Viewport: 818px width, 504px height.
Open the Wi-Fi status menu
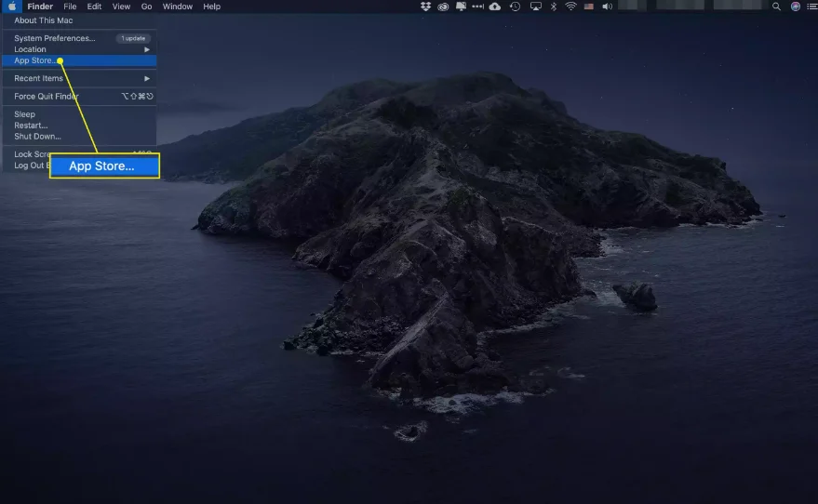(570, 7)
